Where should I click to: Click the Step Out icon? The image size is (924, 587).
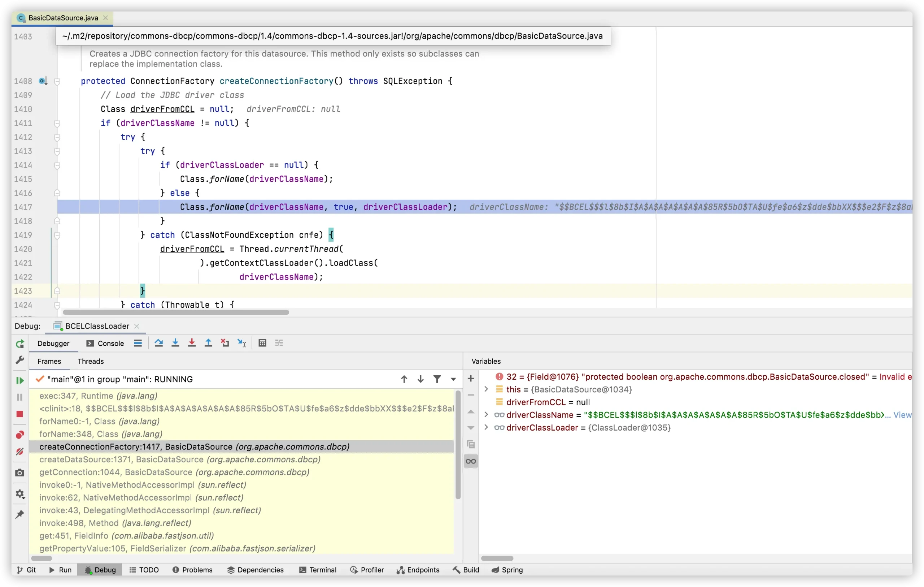208,343
